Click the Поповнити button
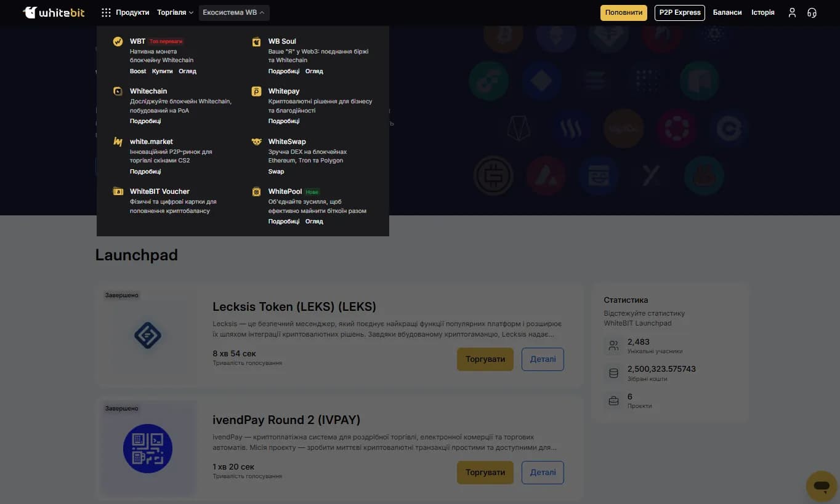 click(624, 12)
